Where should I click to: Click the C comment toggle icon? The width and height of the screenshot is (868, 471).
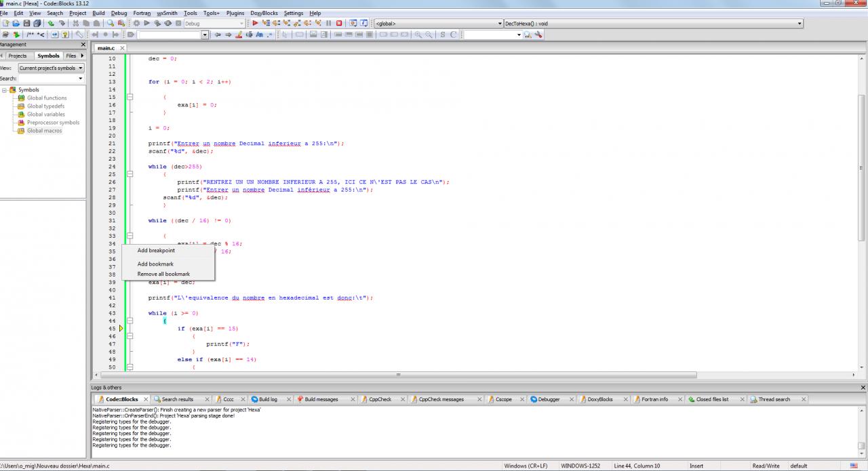tap(454, 34)
